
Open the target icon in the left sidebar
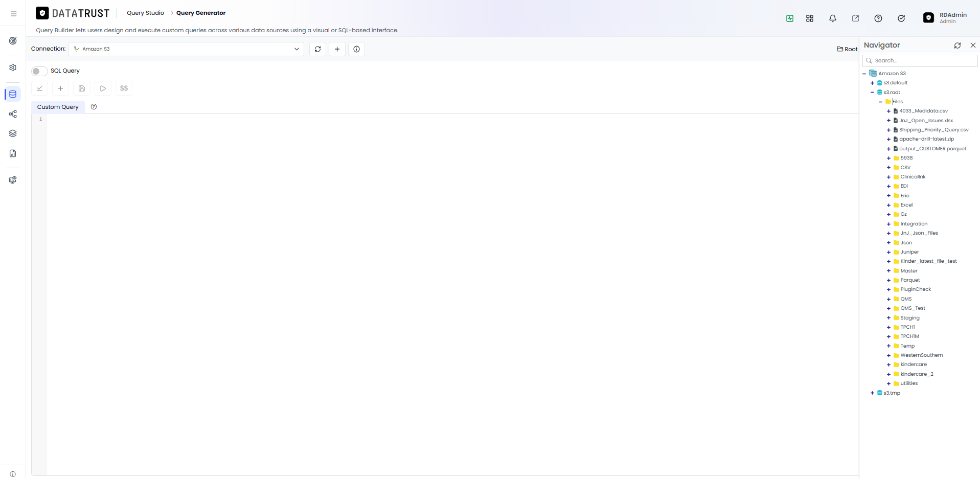pos(13,41)
